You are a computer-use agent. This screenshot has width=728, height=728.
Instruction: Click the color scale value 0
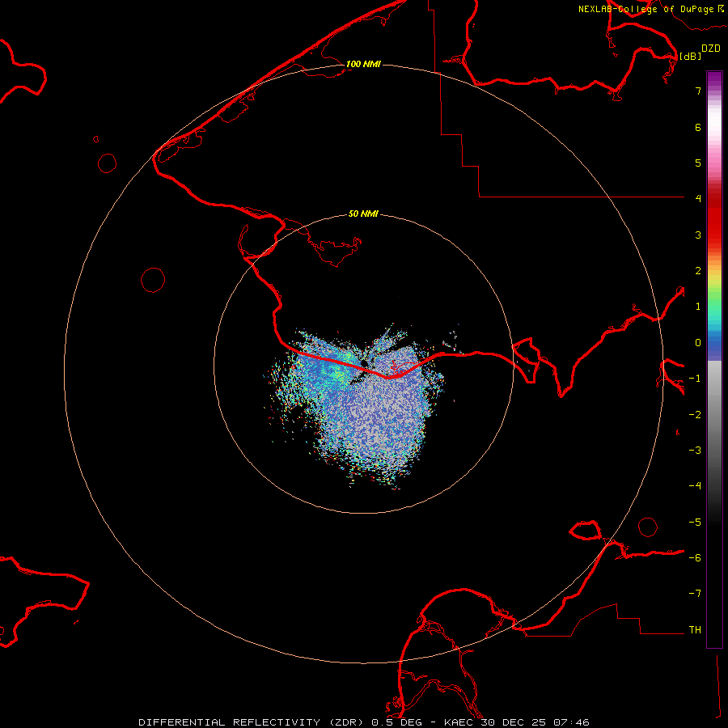click(x=698, y=343)
